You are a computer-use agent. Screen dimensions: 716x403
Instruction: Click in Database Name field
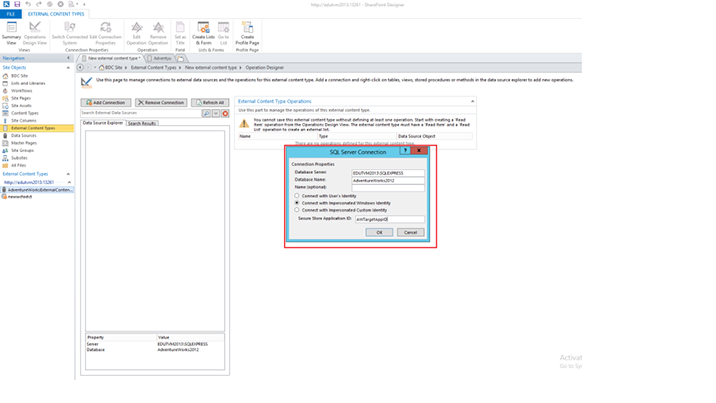point(388,180)
